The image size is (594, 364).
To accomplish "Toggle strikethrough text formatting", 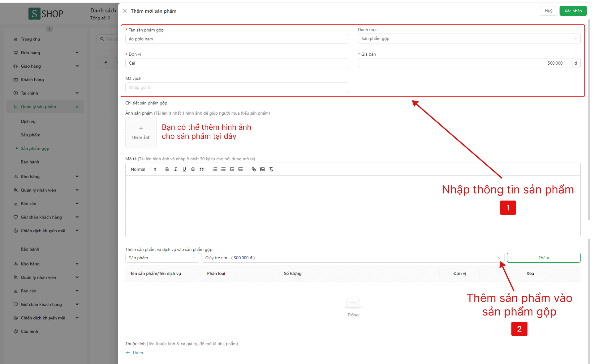I will 193,169.
